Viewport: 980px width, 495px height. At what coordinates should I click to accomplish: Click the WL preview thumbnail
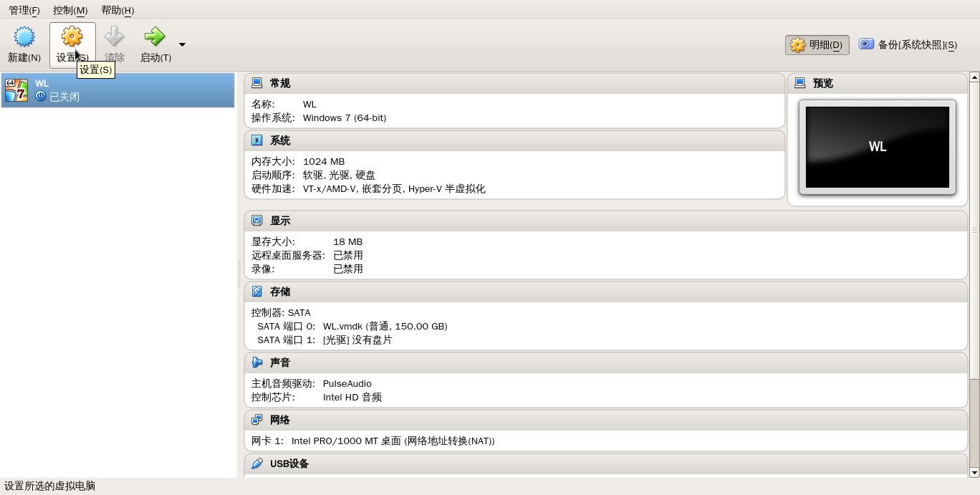point(878,147)
